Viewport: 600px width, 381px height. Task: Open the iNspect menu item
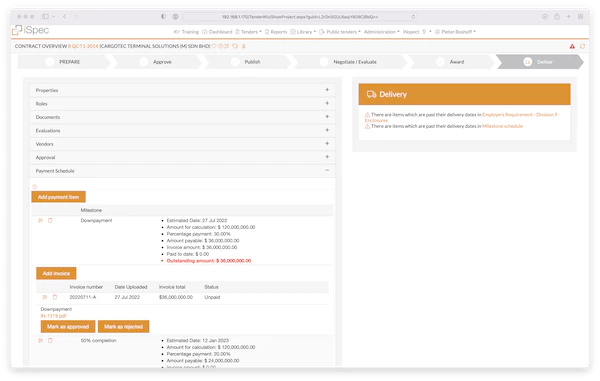coord(411,32)
